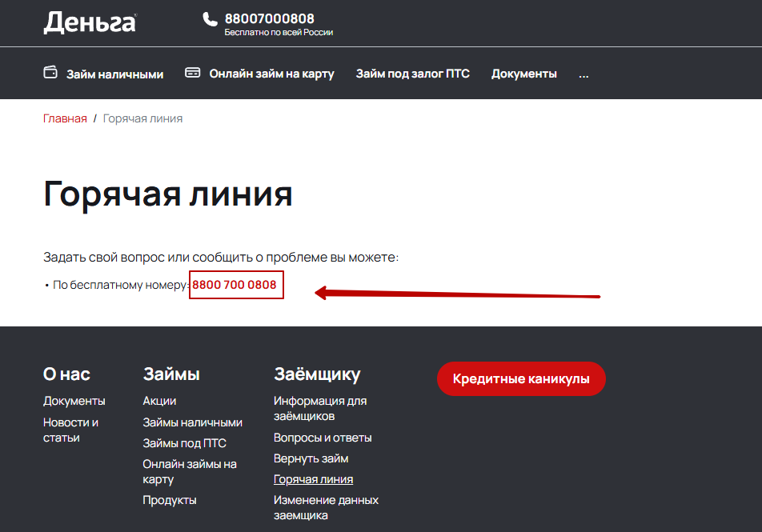Open Онлайн займ на карту menu item
The width and height of the screenshot is (762, 532).
coord(271,74)
